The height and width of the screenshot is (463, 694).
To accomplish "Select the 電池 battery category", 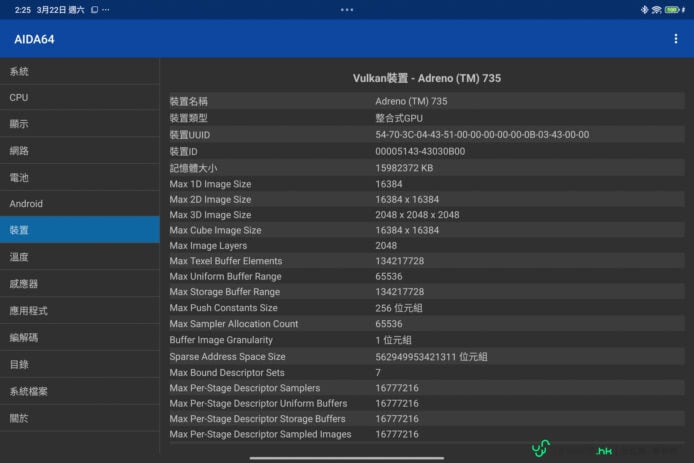I will (79, 177).
